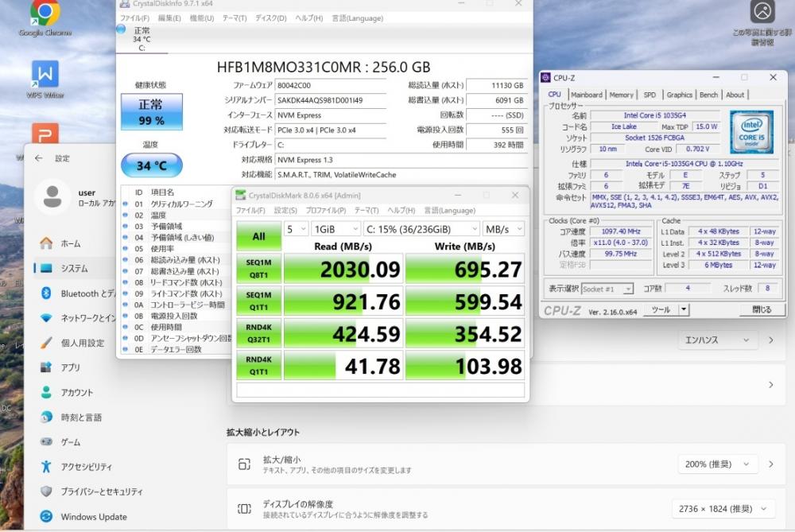The image size is (795, 532).
Task: Switch to the Mainboard tab in CPU-Z
Action: click(x=587, y=95)
